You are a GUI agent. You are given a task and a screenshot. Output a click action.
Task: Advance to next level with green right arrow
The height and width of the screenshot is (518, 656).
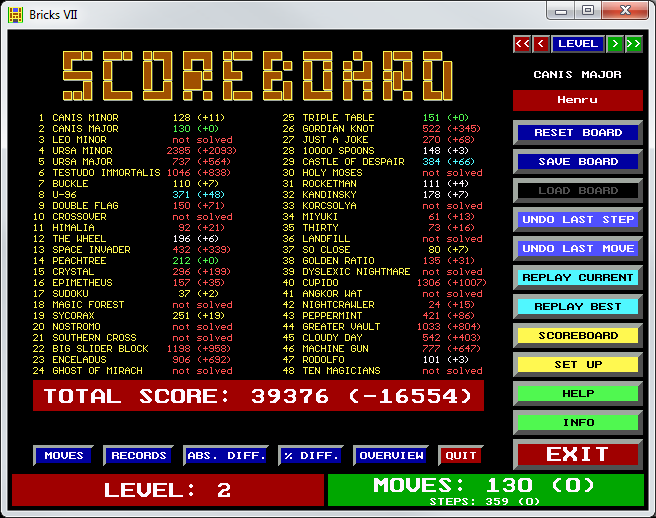[x=615, y=44]
